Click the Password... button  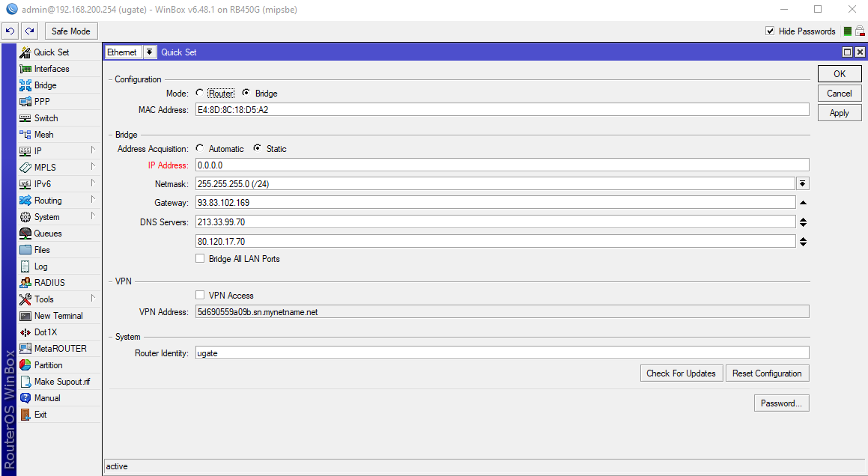(782, 403)
